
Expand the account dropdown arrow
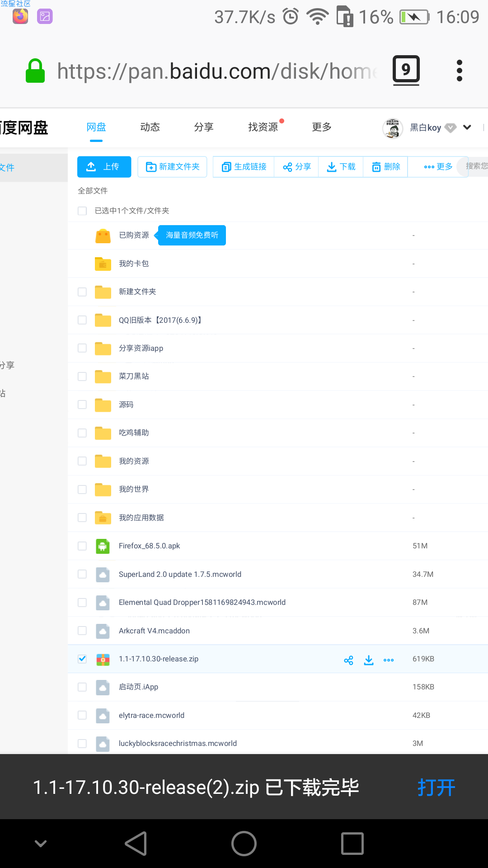467,127
